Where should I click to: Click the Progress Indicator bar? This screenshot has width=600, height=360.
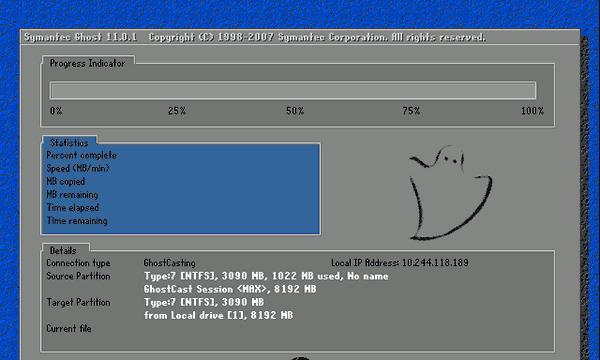pos(293,90)
